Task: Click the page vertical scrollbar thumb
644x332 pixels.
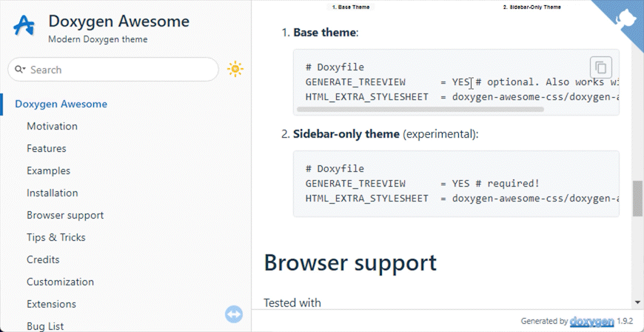Action: tap(637, 199)
